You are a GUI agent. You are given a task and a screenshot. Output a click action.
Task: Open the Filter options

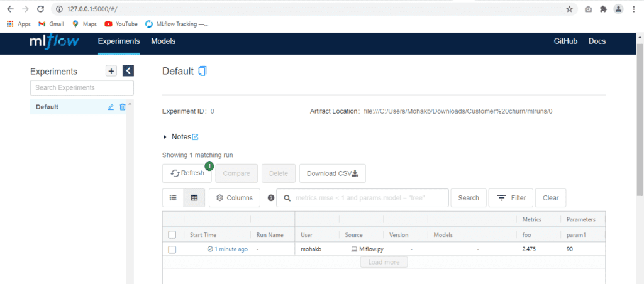511,198
